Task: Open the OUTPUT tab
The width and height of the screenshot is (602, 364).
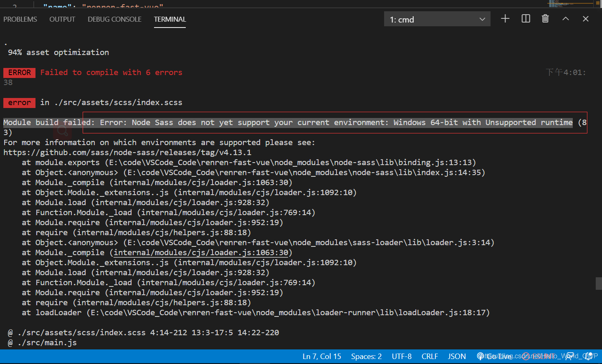Action: point(62,19)
